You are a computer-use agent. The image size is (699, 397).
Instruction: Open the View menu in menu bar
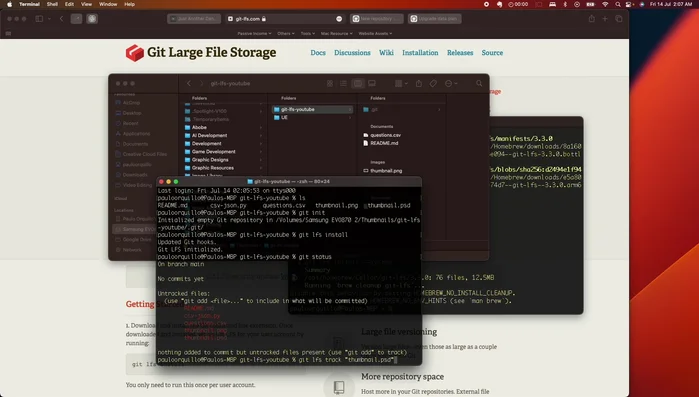point(86,4)
